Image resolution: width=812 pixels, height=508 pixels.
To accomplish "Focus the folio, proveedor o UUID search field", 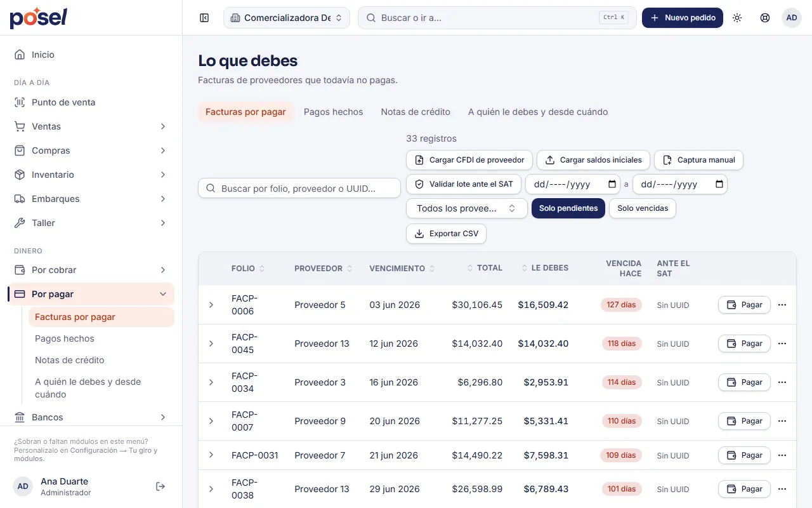I will click(299, 189).
